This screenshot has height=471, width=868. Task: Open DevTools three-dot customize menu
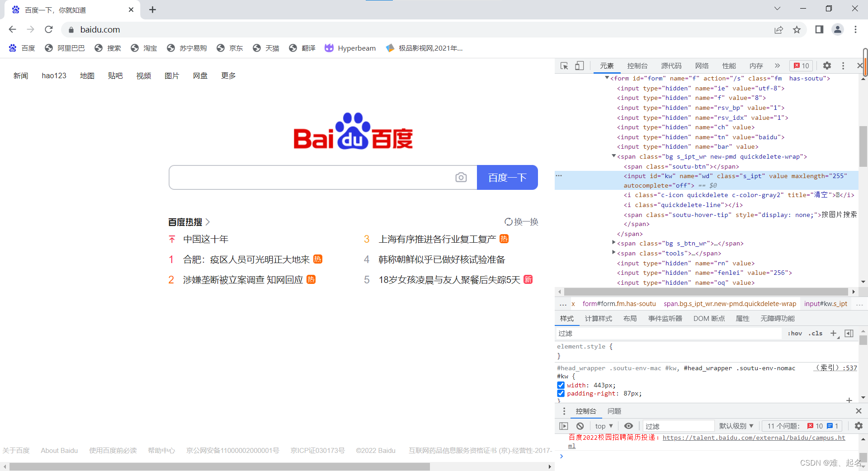point(843,66)
